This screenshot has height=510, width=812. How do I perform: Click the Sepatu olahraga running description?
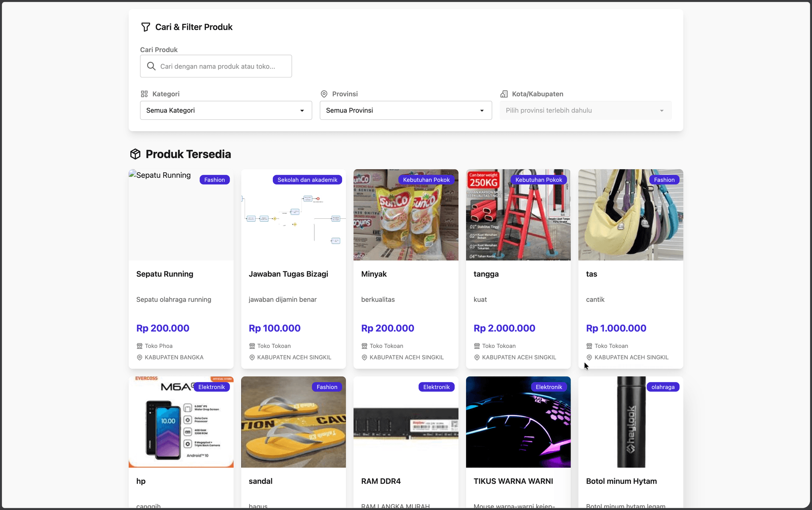point(174,300)
